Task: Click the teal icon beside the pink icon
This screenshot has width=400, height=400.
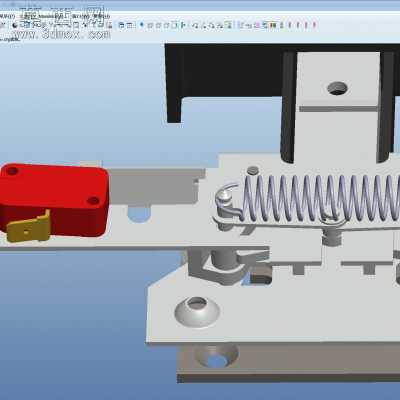Action: coord(265,25)
